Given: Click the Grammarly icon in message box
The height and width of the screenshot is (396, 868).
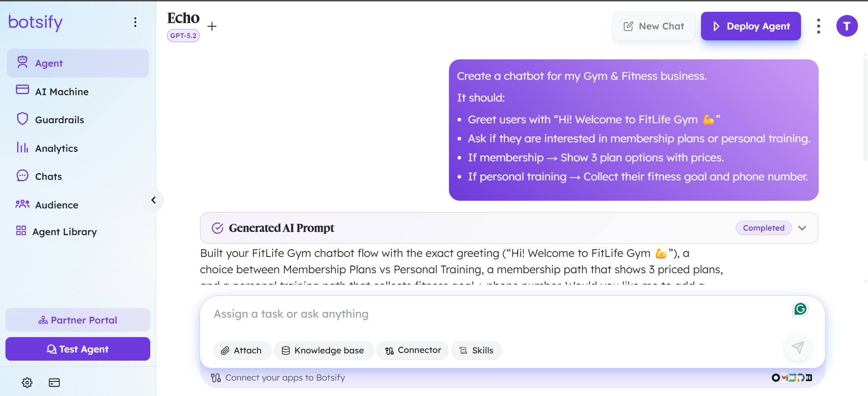Looking at the screenshot, I should [800, 309].
